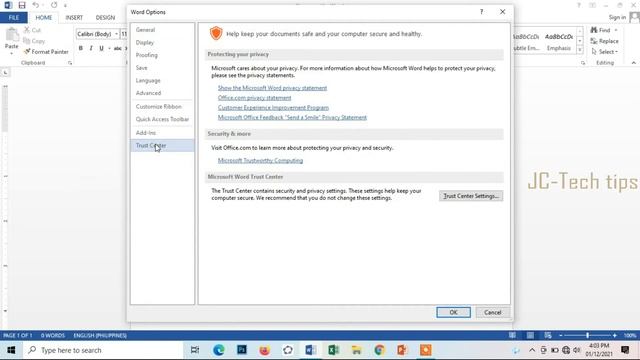Viewport: 640px width, 360px height.
Task: Click OK in Word Options dialog
Action: [453, 312]
